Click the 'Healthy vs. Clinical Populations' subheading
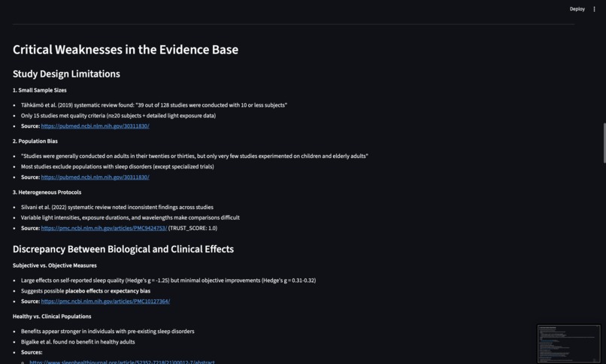Viewport: 606px width, 364px height. 52,317
